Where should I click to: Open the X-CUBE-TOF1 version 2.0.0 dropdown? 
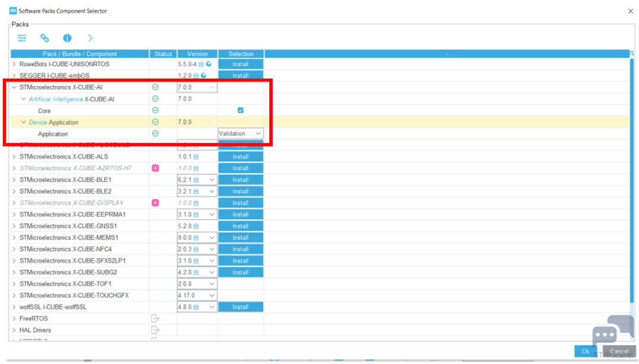click(197, 284)
